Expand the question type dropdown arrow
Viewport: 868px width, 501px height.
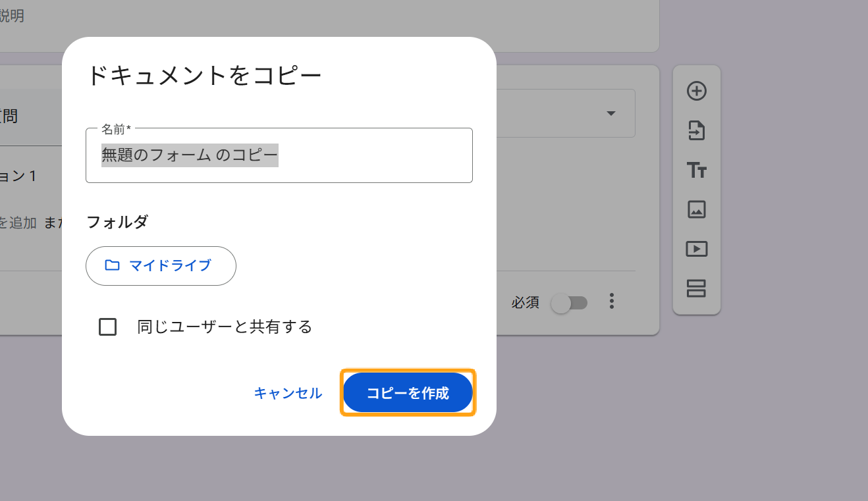[610, 113]
